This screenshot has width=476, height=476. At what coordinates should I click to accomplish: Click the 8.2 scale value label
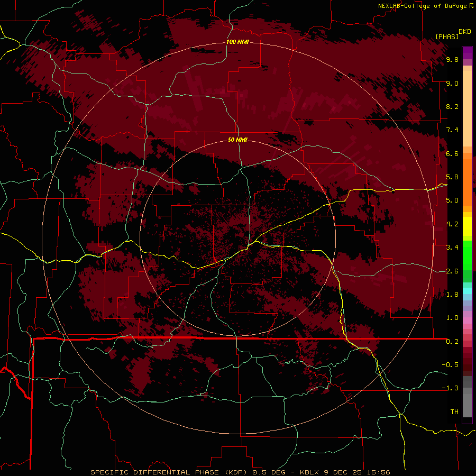click(x=452, y=106)
